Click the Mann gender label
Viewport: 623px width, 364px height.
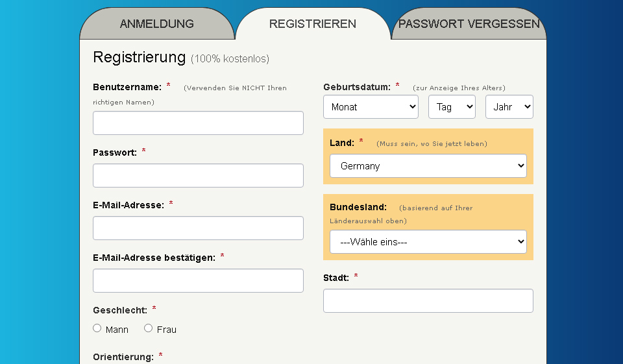tap(117, 330)
